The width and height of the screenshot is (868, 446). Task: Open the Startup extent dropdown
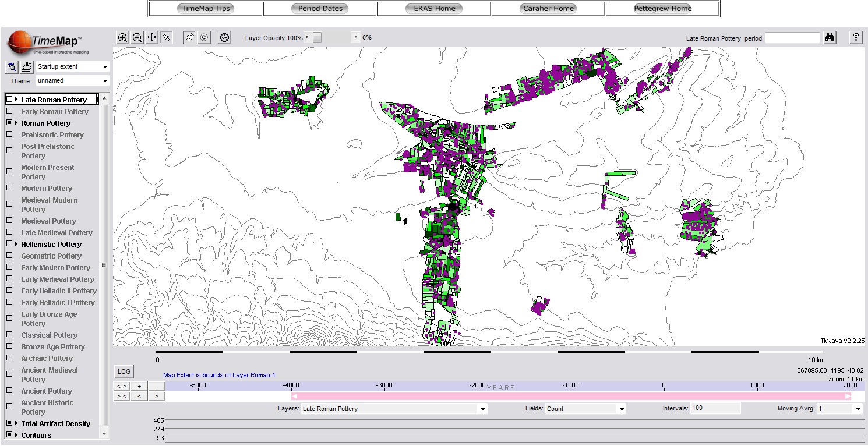click(x=72, y=66)
